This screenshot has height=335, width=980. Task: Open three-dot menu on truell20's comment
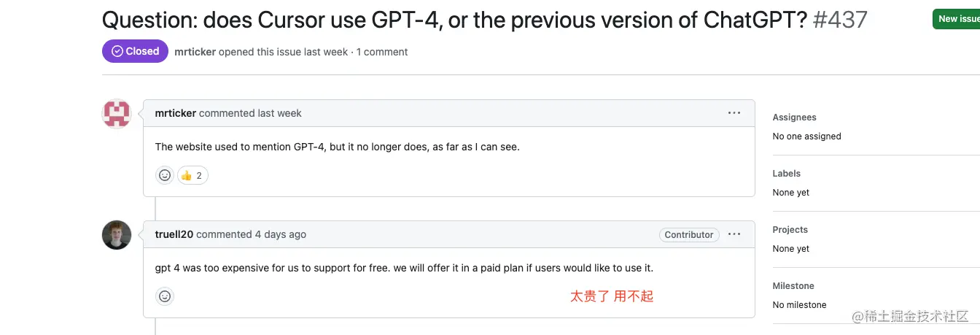[x=734, y=234]
